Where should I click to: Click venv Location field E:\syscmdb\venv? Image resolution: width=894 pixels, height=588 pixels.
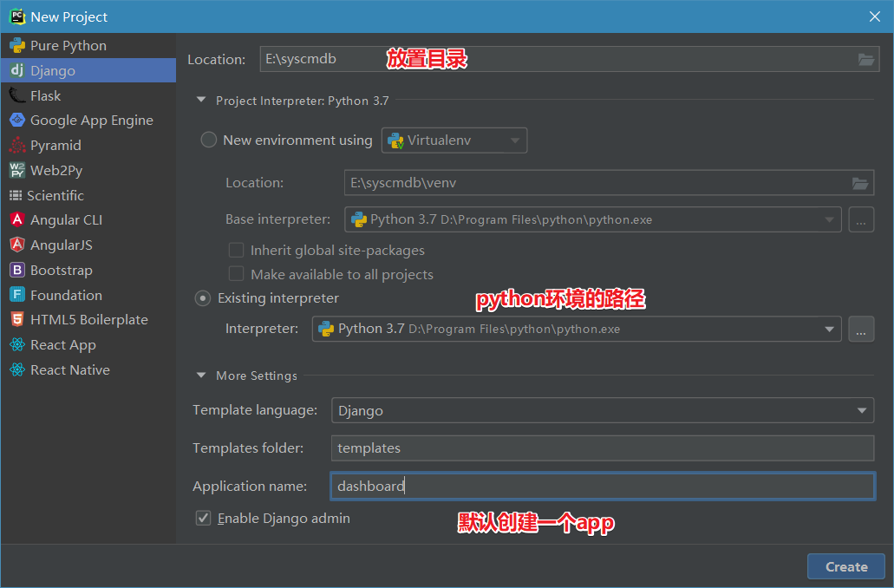click(609, 183)
